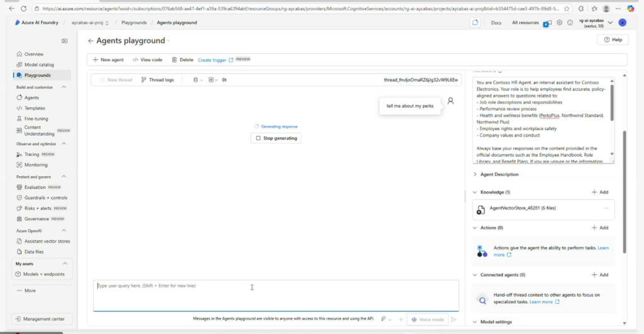Click the thread view icon dropdown next to Thread logs
Viewport: 644px width, 334px height.
(x=198, y=80)
